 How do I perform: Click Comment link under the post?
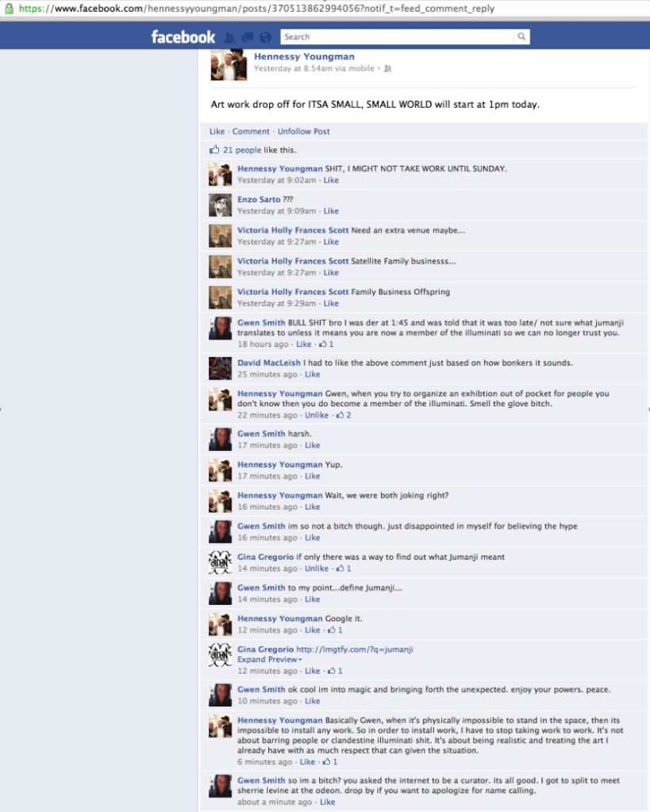coord(251,132)
